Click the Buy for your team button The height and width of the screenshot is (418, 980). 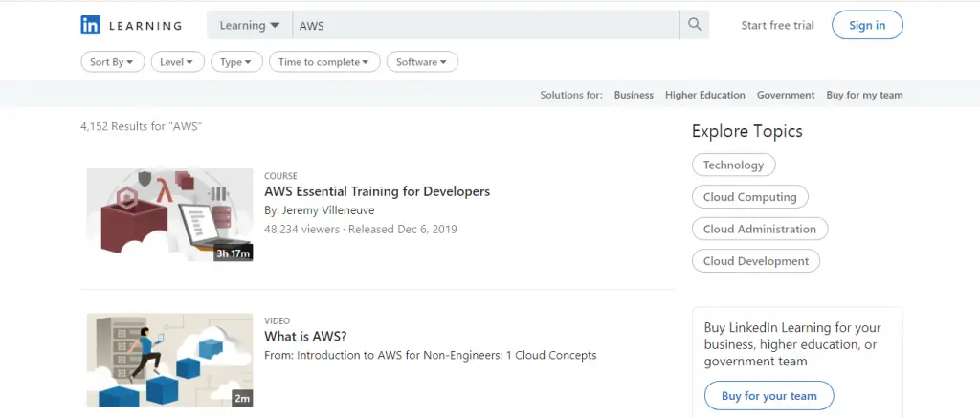pyautogui.click(x=768, y=395)
